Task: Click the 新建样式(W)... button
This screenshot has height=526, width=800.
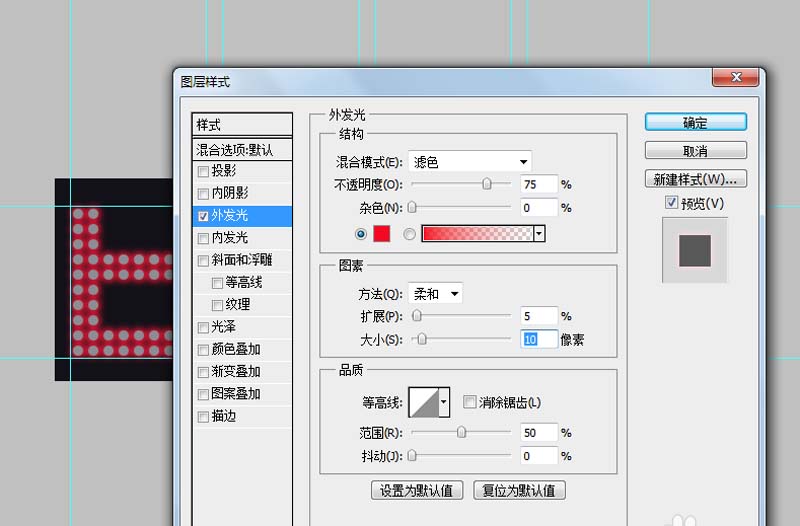Action: (x=695, y=179)
